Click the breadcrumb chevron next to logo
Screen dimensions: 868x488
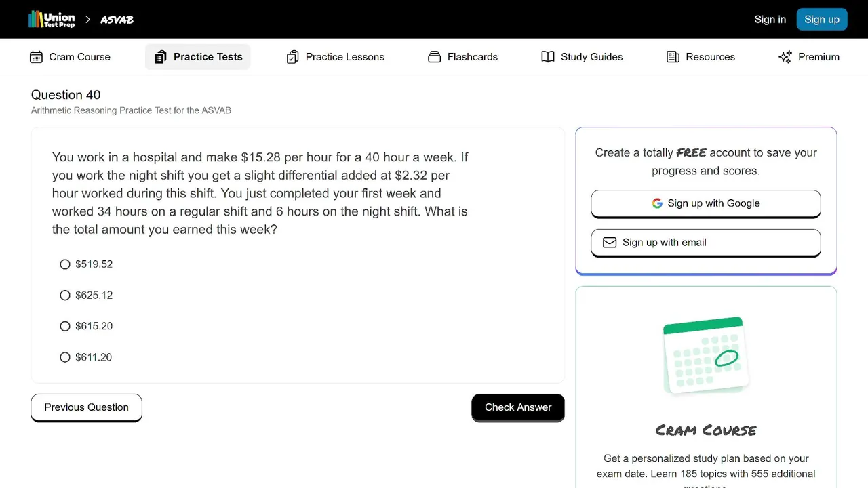click(x=87, y=20)
